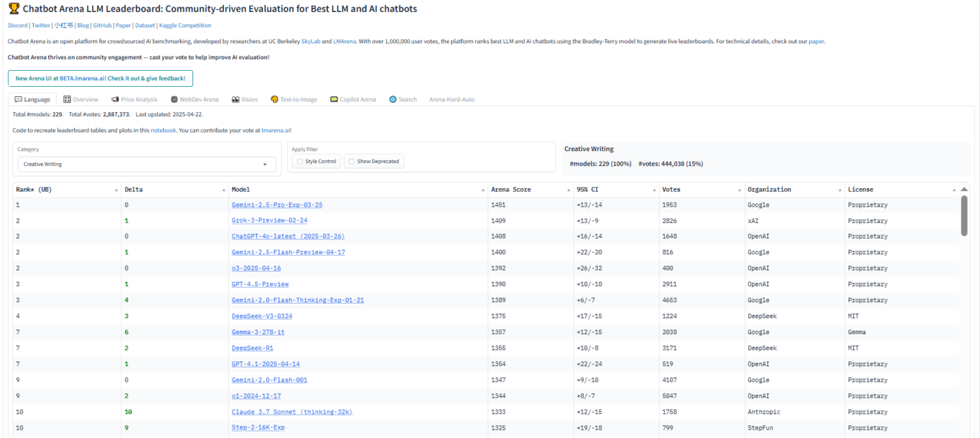Click the leaderboard table's vertical scrollbar thumb
Screen dimensions: 980x438
[963, 215]
